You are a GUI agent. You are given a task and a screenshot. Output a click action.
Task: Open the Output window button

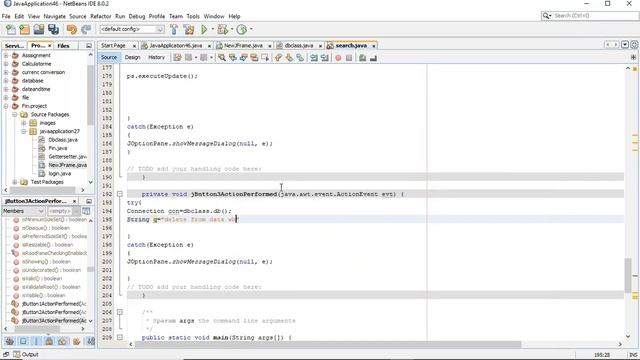26,354
